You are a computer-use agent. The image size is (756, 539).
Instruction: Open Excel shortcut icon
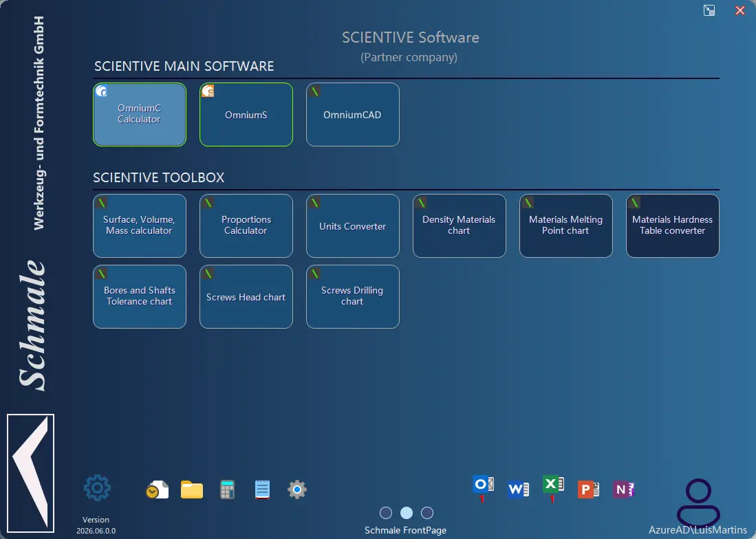(x=553, y=485)
